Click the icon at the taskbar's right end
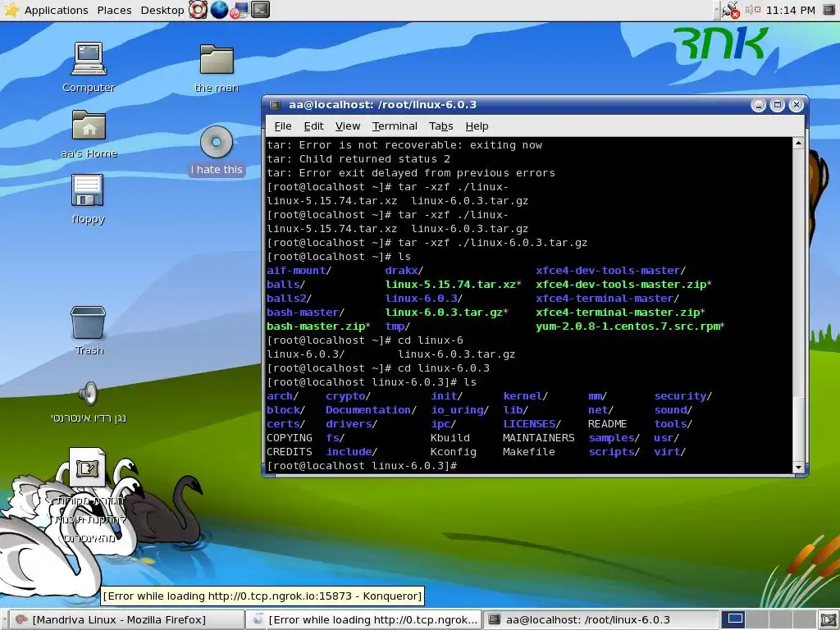The height and width of the screenshot is (630, 840). point(828,620)
